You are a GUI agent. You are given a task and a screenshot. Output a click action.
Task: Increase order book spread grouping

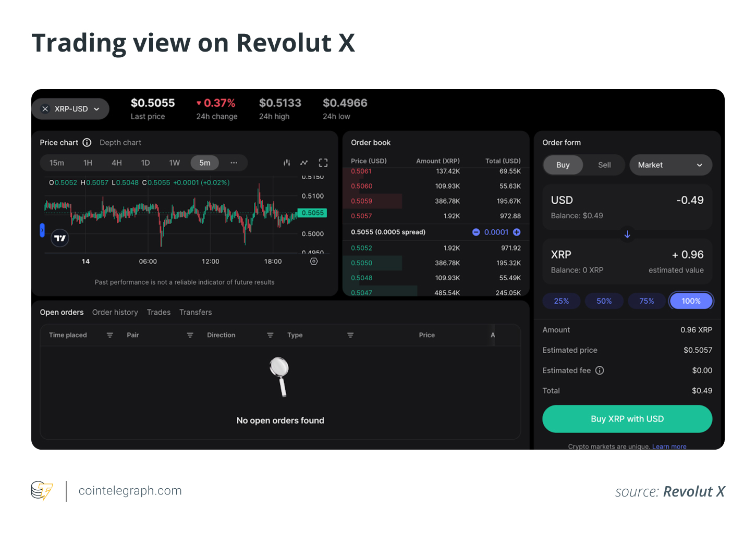coord(517,232)
